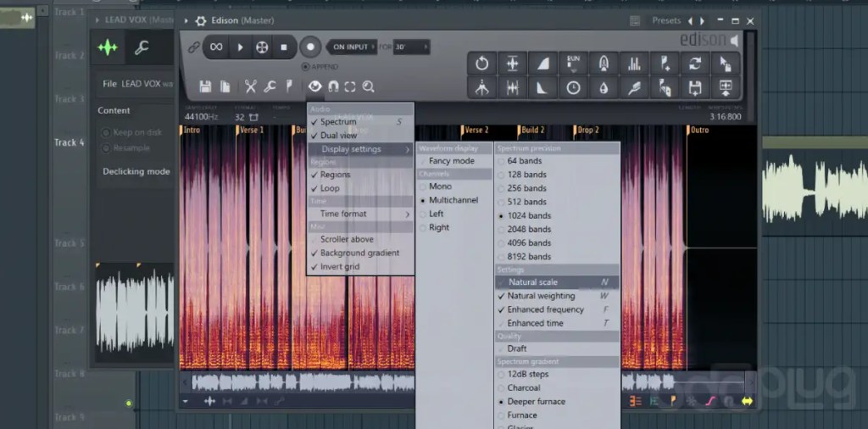
Task: Click the chain link icon beside transport
Action: [193, 47]
